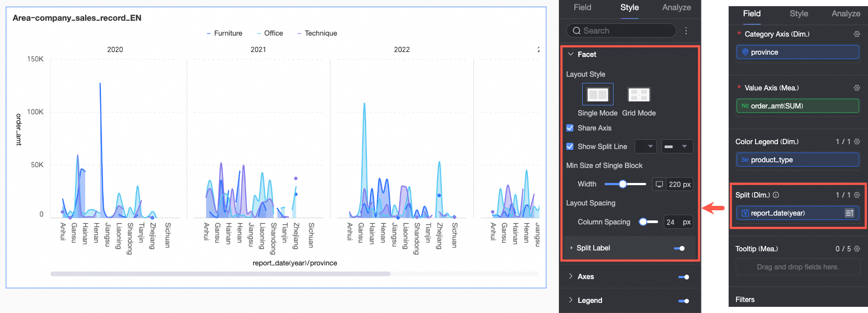Click the search magnifier icon
This screenshot has height=313, width=868.
coord(576,30)
